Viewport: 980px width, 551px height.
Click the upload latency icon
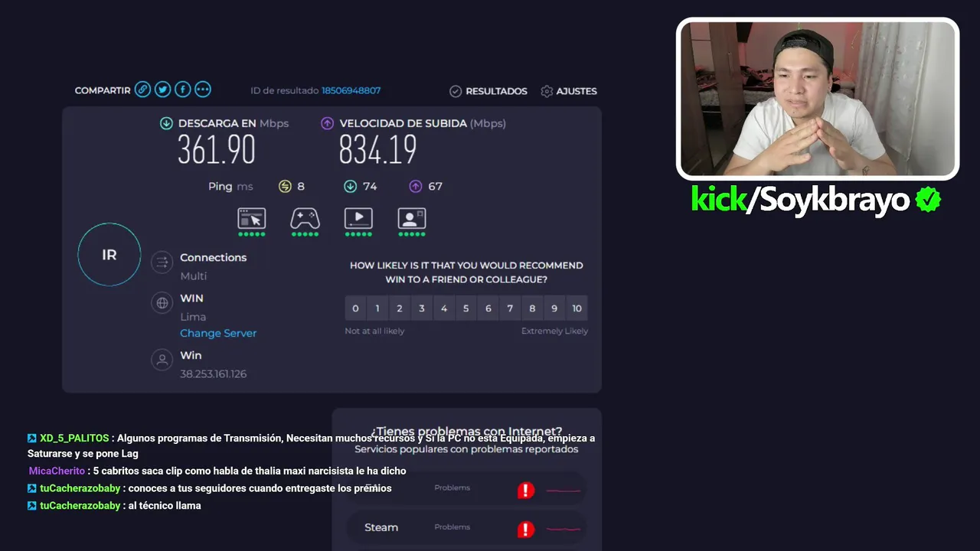pos(415,186)
